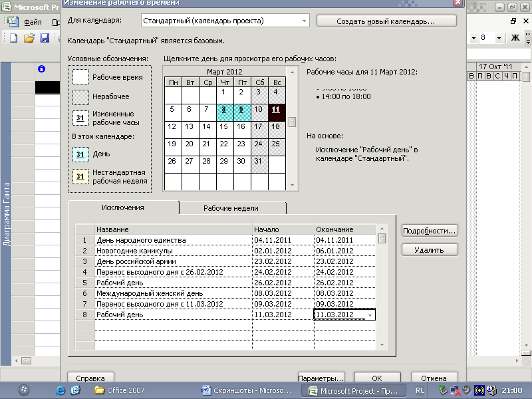
Task: Select the Международный женский день row
Action: (x=225, y=293)
